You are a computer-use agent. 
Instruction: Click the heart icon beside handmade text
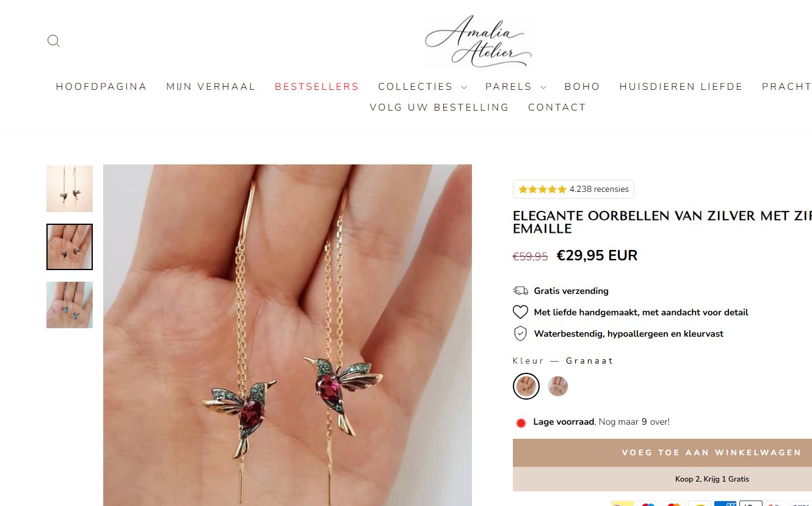520,312
